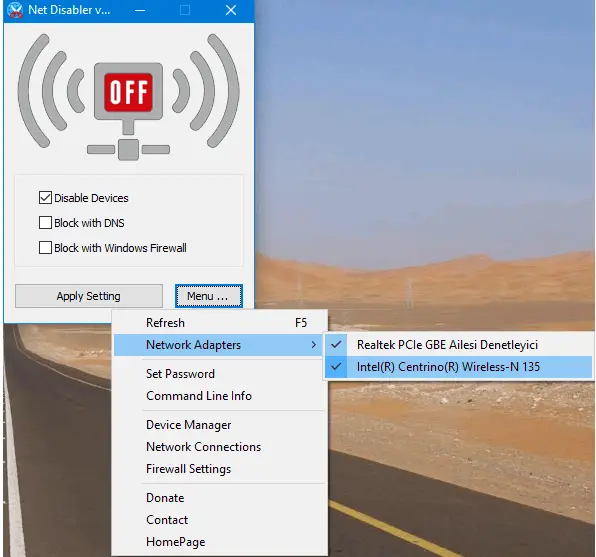
Task: Click the Net Disabler app icon in title bar
Action: (x=15, y=10)
